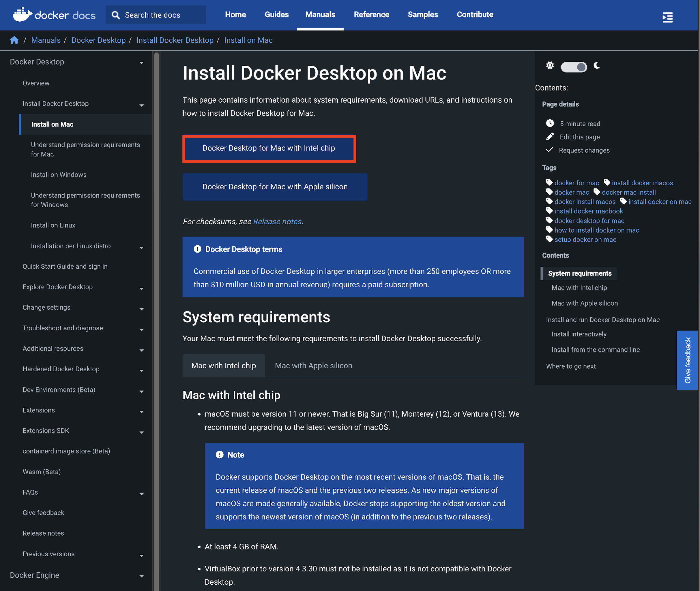Click the checkmark icon beside Request changes
700x591 pixels.
pos(549,150)
